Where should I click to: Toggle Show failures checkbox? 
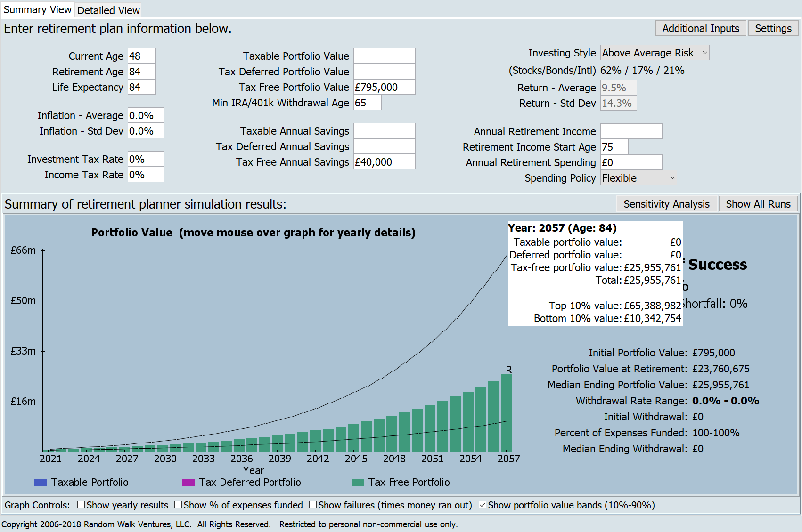[x=313, y=505]
